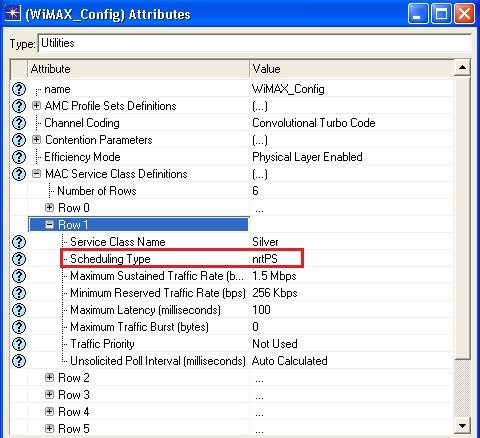Viewport: 480px width, 438px height.
Task: Click the WiMAX_Config window title icon
Action: pos(13,14)
